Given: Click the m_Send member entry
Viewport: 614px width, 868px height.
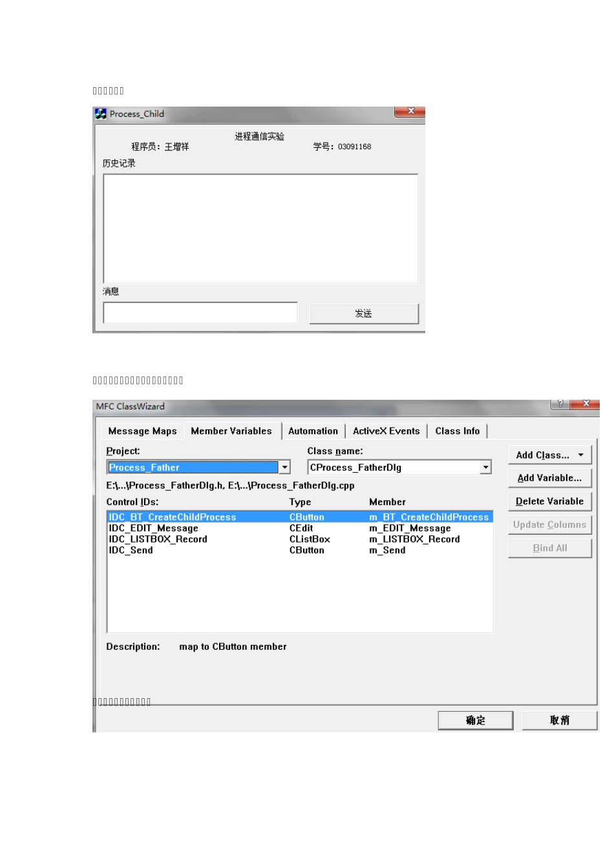Looking at the screenshot, I should click(x=387, y=550).
